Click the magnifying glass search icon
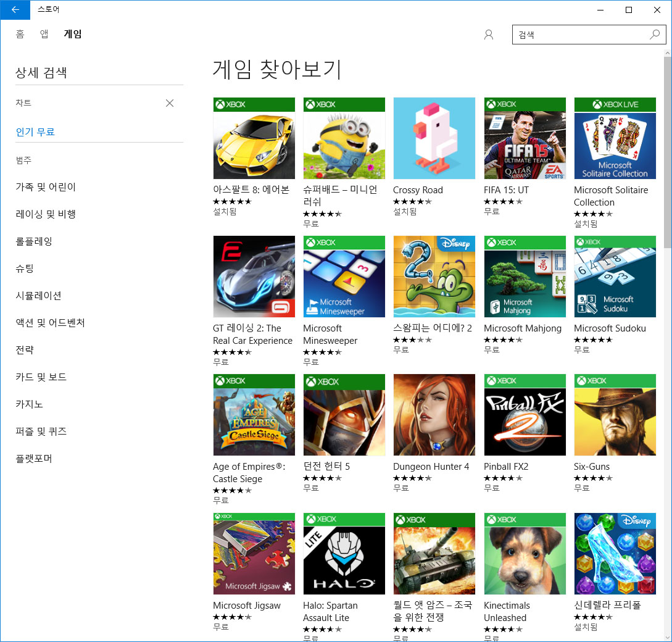The height and width of the screenshot is (642, 672). (x=655, y=35)
